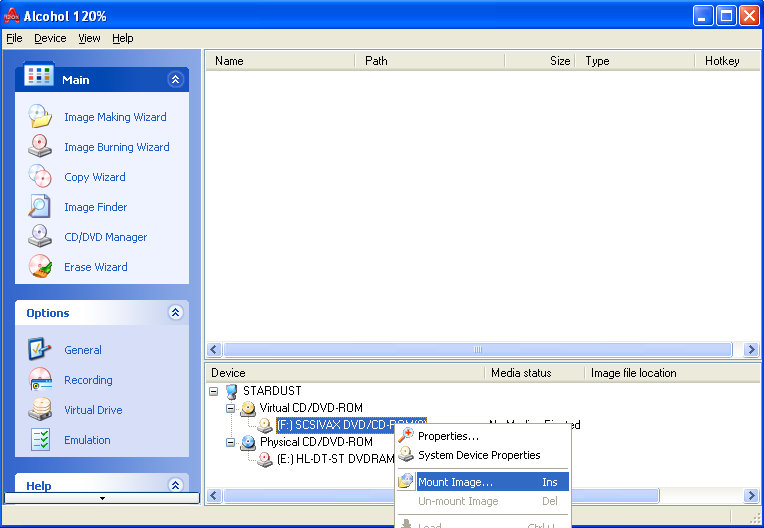Open General options link
764x528 pixels.
point(83,350)
